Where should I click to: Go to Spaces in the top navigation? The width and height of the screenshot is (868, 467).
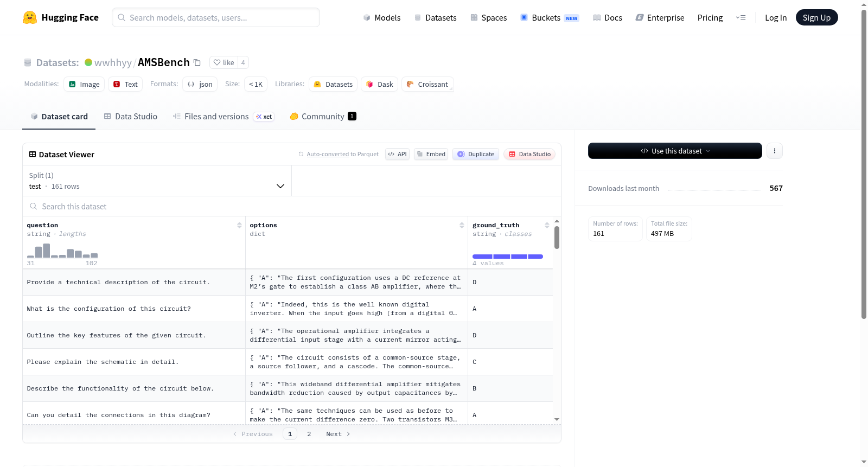488,17
